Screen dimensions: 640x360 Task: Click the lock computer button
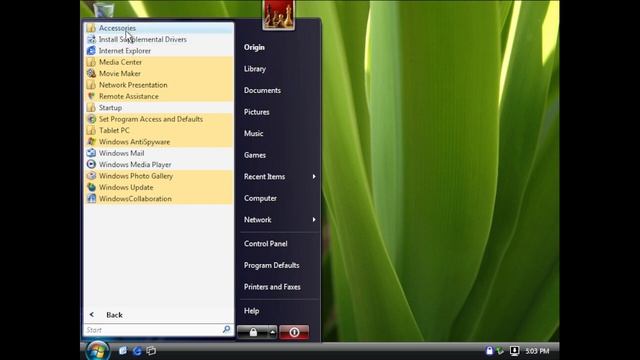[x=253, y=332]
